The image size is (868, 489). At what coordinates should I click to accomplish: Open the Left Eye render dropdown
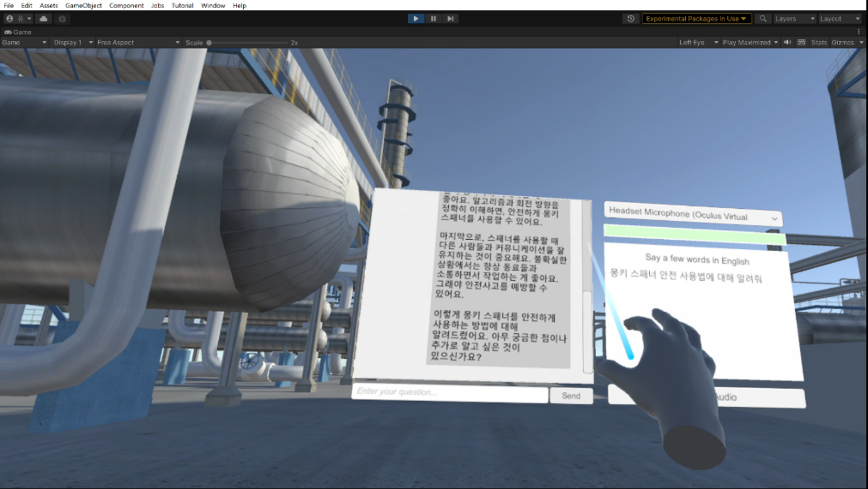(x=698, y=42)
